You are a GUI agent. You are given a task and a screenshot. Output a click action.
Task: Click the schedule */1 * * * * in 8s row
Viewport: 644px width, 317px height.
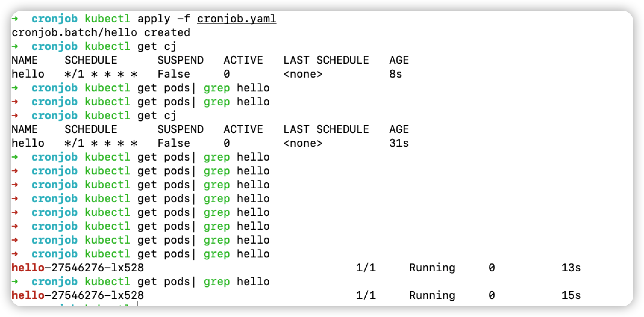coord(101,74)
